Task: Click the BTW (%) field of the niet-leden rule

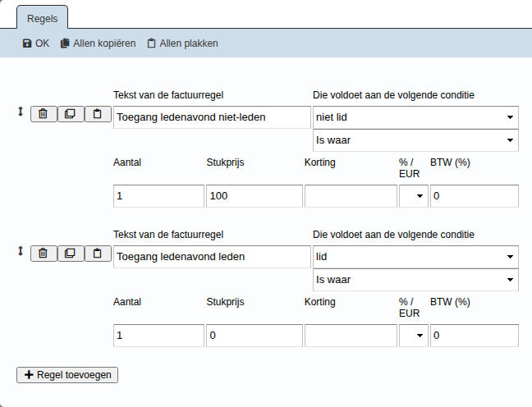Action: coord(475,196)
